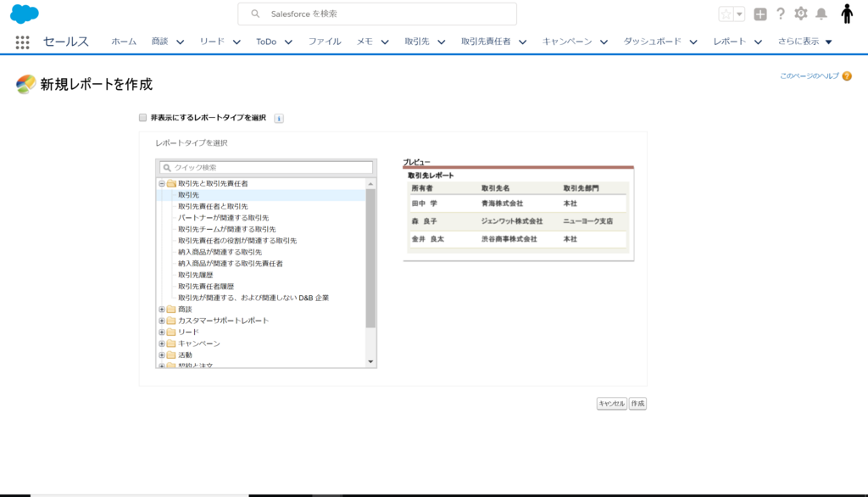Open the リード tab dropdown chevron
The image size is (868, 497).
pos(236,42)
